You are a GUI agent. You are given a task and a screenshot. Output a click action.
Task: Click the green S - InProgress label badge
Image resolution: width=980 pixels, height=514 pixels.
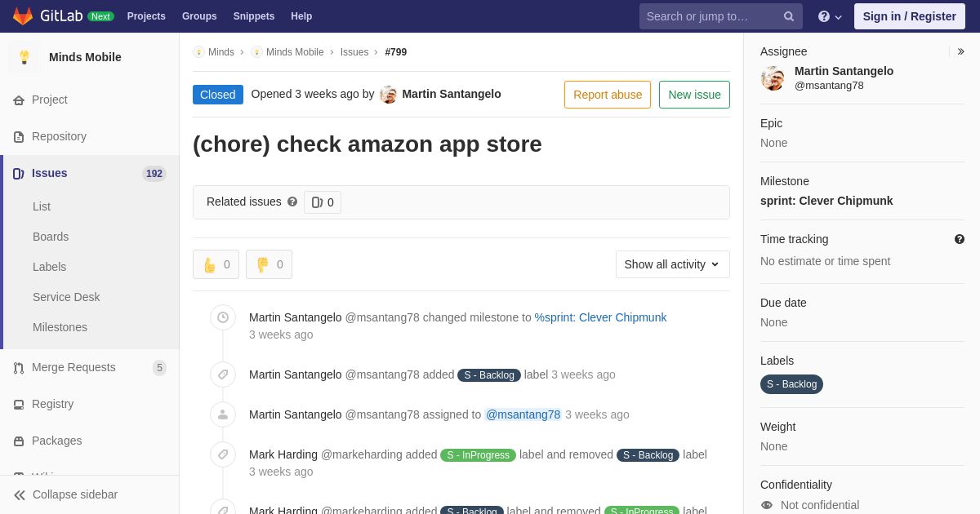click(478, 455)
